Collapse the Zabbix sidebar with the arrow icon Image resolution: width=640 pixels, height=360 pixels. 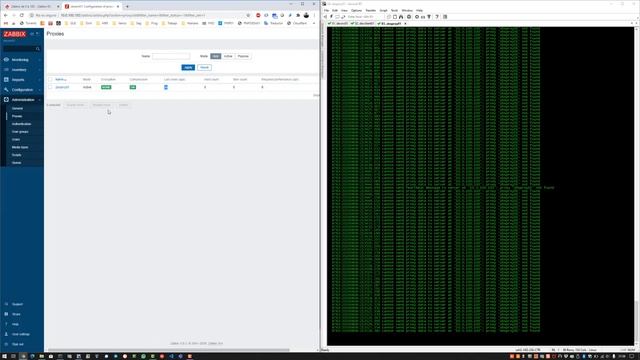[32, 34]
